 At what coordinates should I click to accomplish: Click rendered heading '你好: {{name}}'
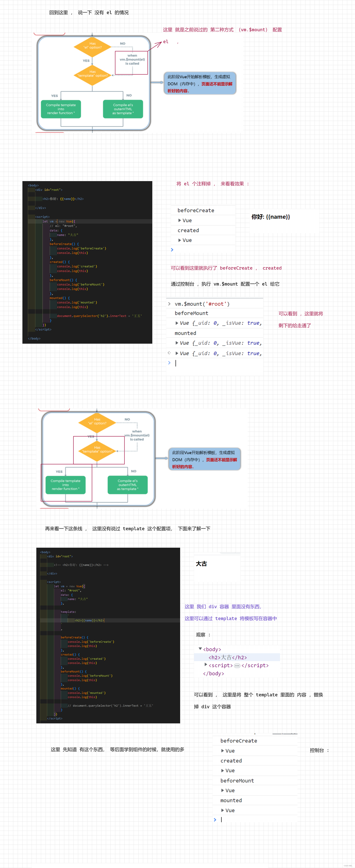point(270,217)
